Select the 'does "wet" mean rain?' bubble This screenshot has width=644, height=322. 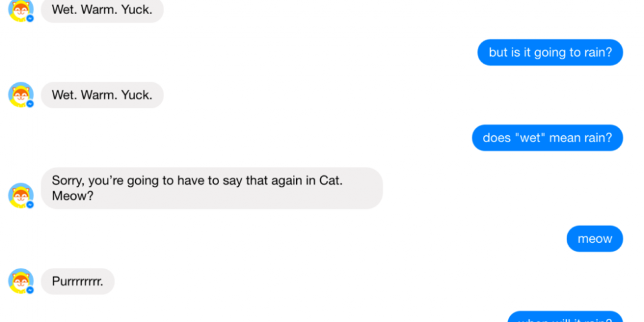click(x=547, y=138)
